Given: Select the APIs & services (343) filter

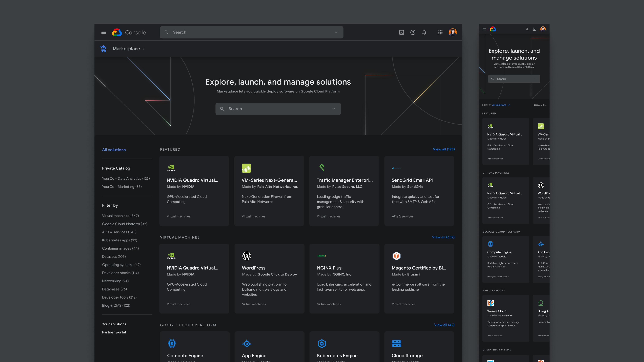Looking at the screenshot, I should pos(119,232).
